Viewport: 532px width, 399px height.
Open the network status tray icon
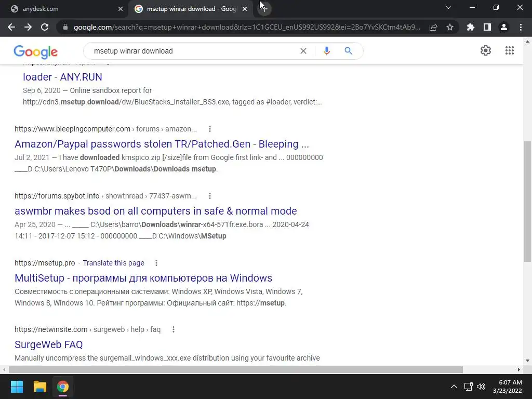pos(468,387)
